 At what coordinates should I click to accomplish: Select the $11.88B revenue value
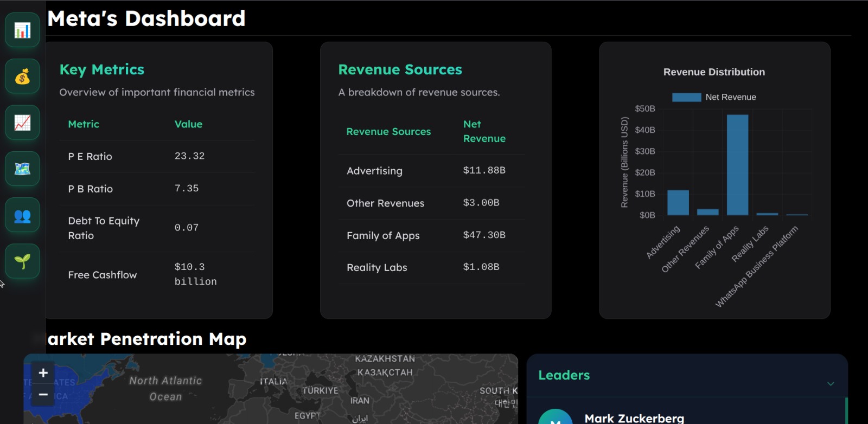[484, 170]
